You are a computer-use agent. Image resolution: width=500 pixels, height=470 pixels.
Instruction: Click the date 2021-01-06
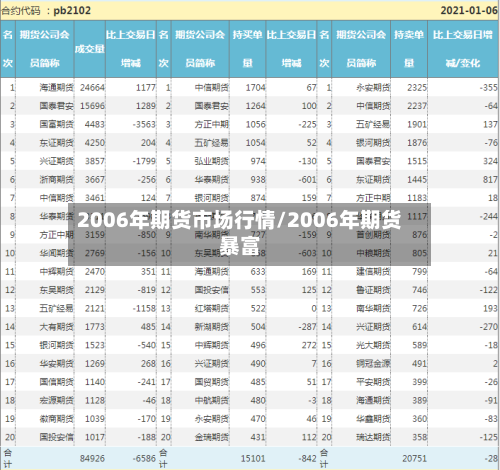(469, 10)
